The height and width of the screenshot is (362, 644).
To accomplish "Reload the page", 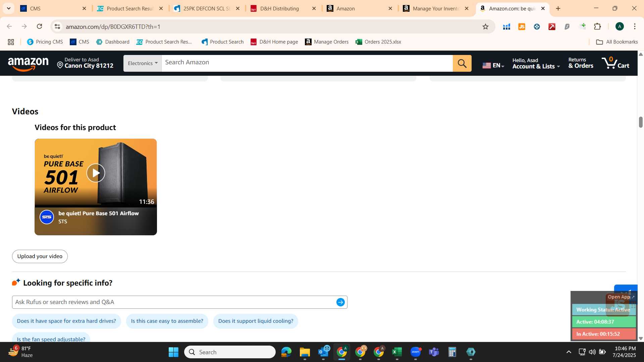I will click(39, 26).
